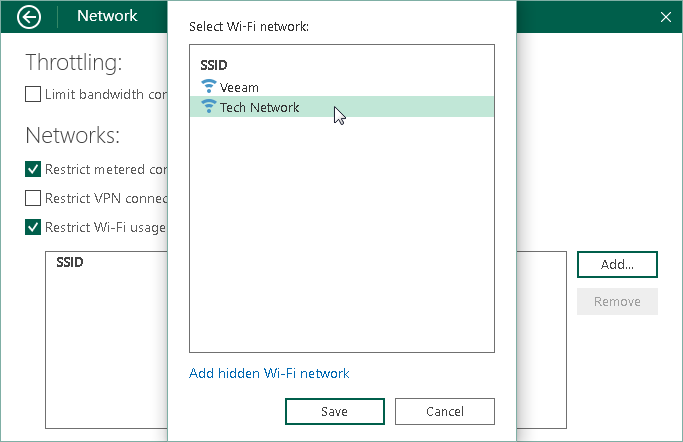Click the disabled Remove button
Image resolution: width=683 pixels, height=442 pixels.
pyautogui.click(x=617, y=301)
